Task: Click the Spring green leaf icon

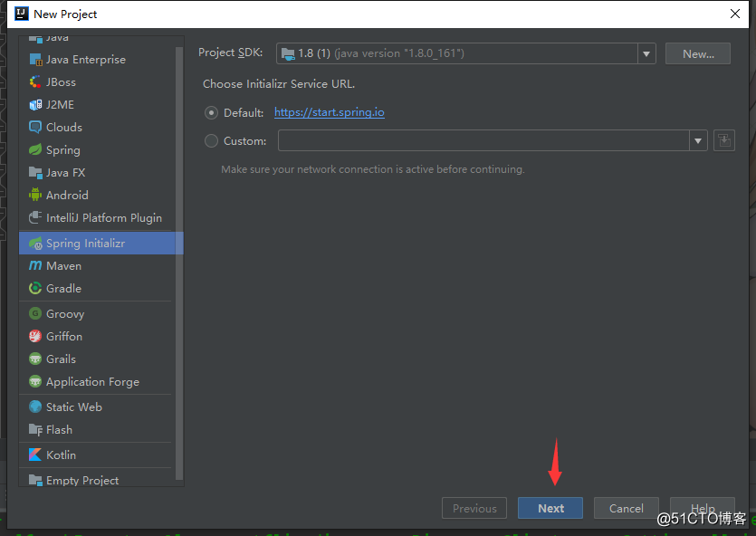Action: (x=35, y=150)
